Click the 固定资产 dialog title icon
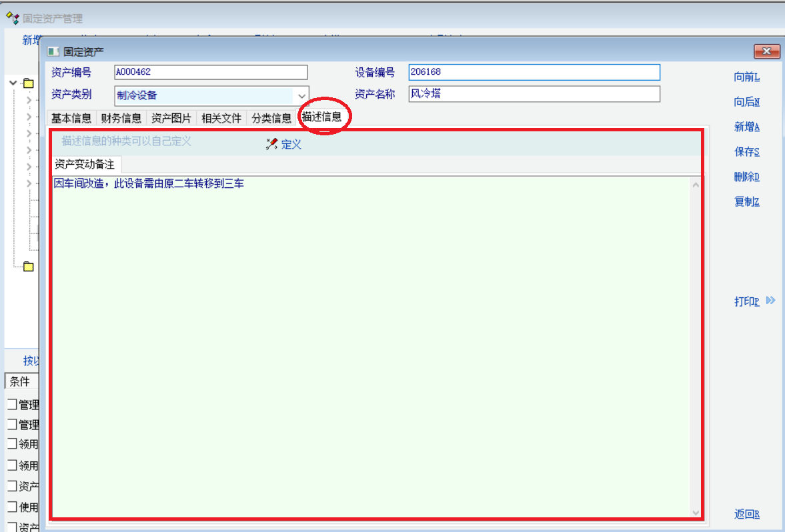Image resolution: width=785 pixels, height=532 pixels. click(53, 51)
